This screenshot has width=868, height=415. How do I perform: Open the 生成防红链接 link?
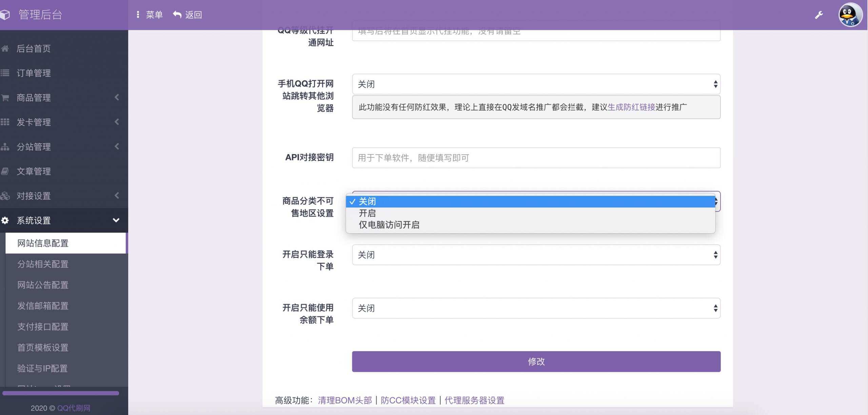(631, 107)
